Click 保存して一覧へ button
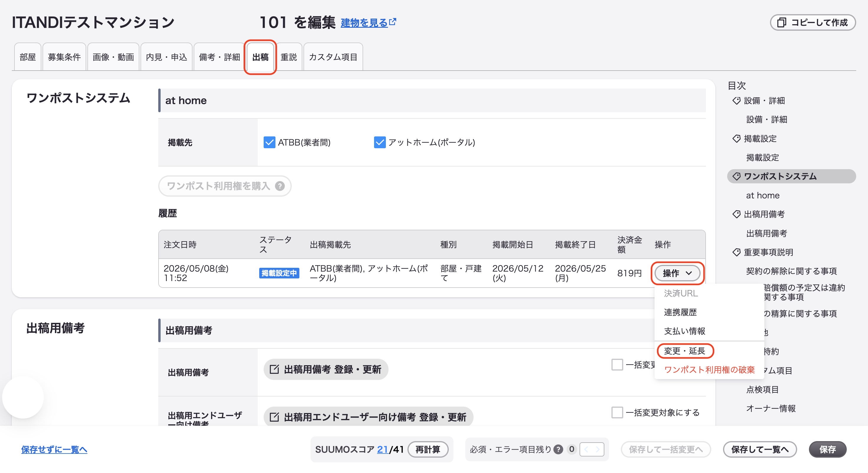Viewport: 868px width, 473px height. 760,449
